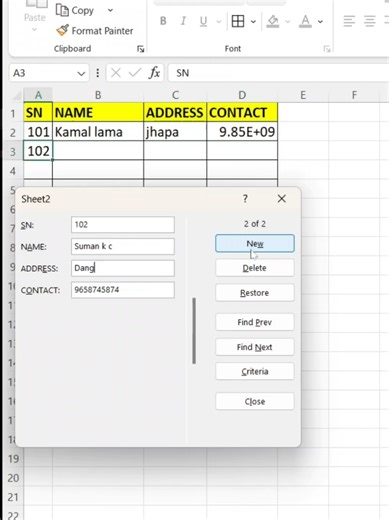
Task: Click the NAME field with Suman k c
Action: pos(123,246)
